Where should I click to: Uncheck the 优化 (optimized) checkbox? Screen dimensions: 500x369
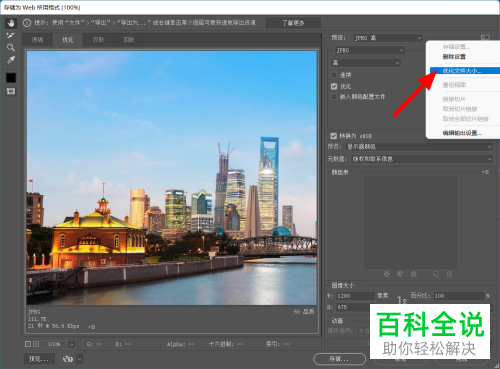[x=334, y=86]
